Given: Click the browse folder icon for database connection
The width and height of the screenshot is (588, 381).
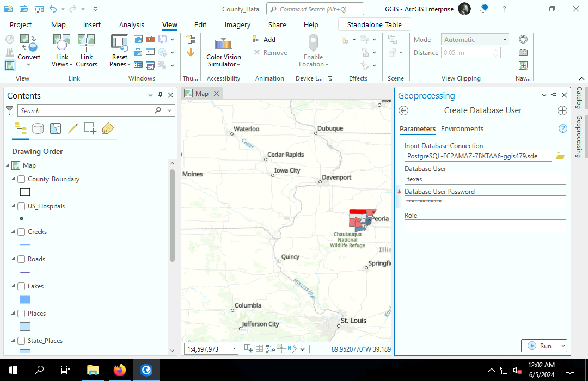Looking at the screenshot, I should tap(560, 156).
